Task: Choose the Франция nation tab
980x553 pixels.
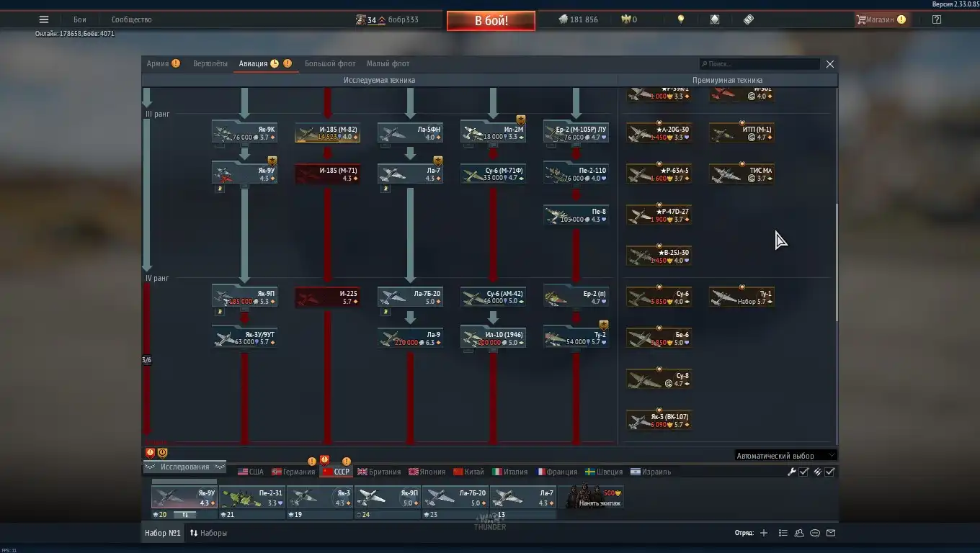Action: coord(557,472)
